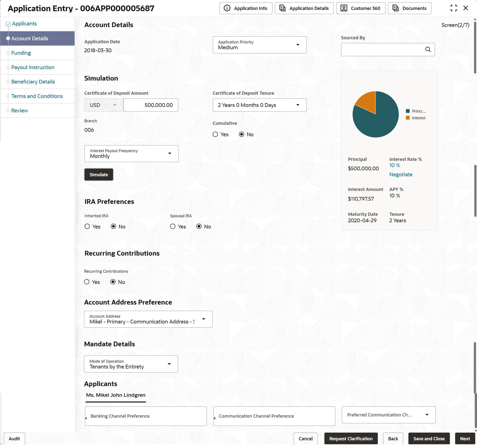This screenshot has height=448, width=477.
Task: Click Save and Close
Action: pos(429,439)
